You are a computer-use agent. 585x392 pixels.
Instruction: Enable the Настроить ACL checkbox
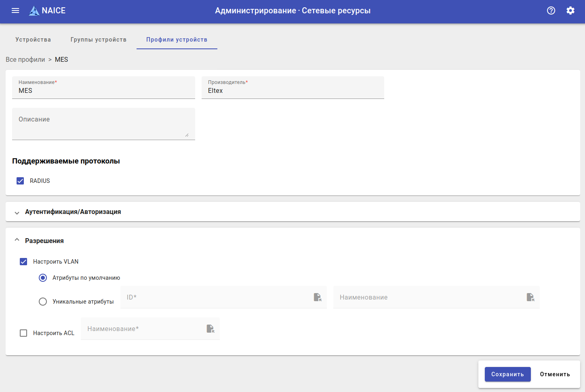pos(23,333)
